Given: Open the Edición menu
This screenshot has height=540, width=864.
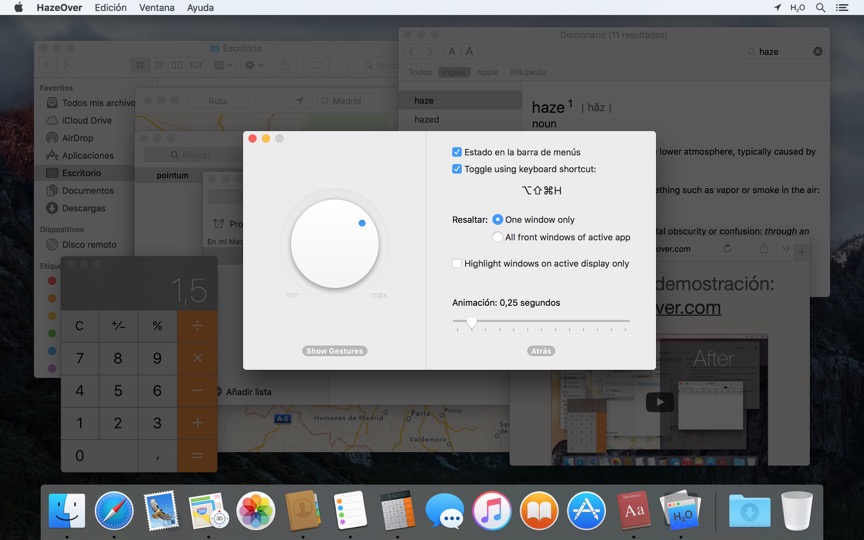Looking at the screenshot, I should pyautogui.click(x=110, y=8).
